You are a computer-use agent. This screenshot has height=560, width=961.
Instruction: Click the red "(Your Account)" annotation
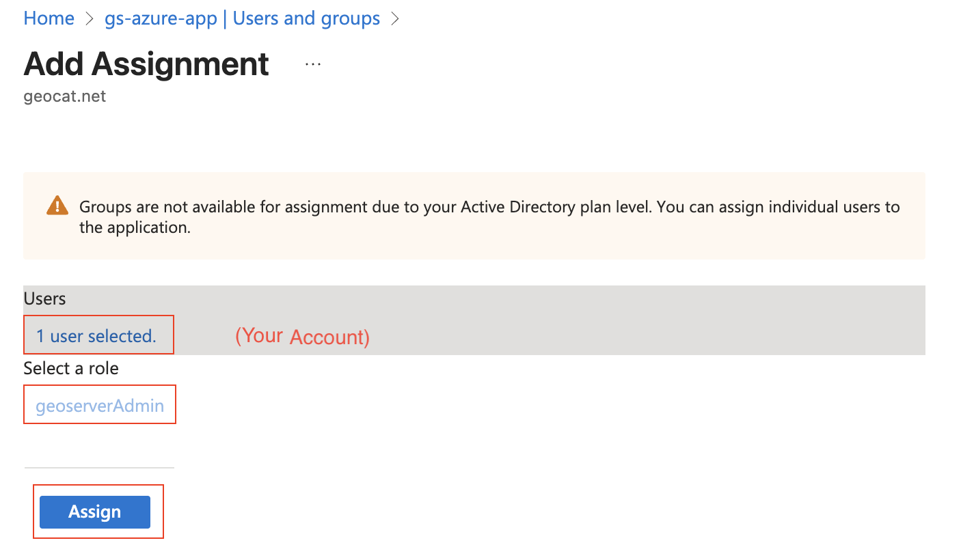302,336
